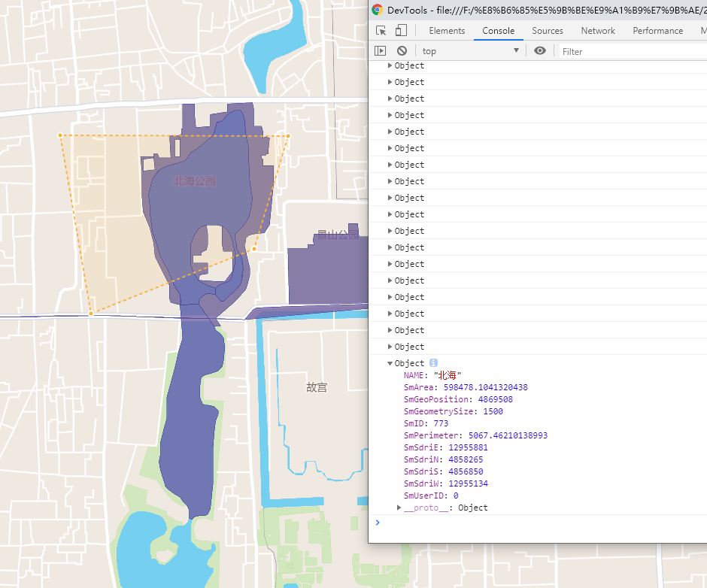707x588 pixels.
Task: Click the Chrome logo in the title bar
Action: [377, 10]
